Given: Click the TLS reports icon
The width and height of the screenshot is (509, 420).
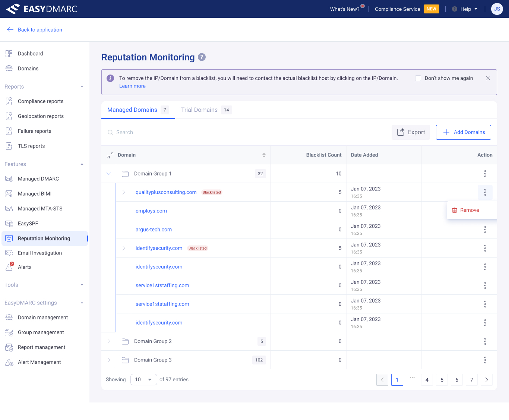Looking at the screenshot, I should pos(9,146).
